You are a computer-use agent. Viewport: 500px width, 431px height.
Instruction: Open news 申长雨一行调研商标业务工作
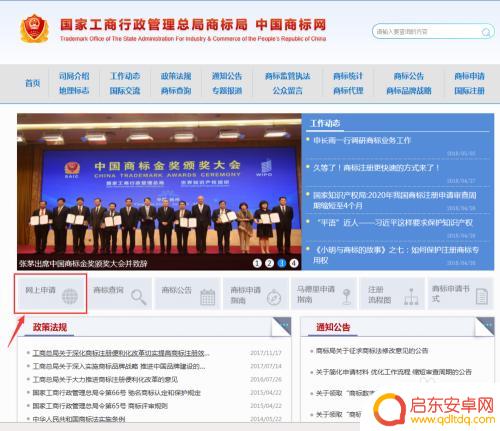[362, 140]
